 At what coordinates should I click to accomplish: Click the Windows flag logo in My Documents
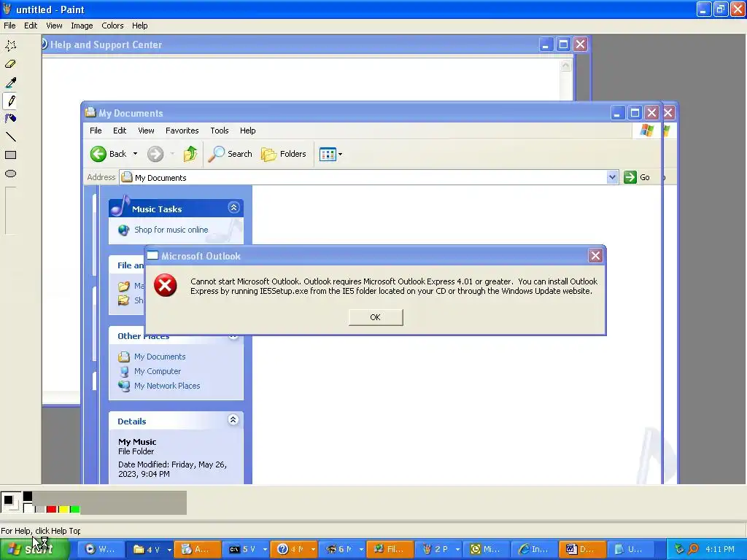pos(646,130)
